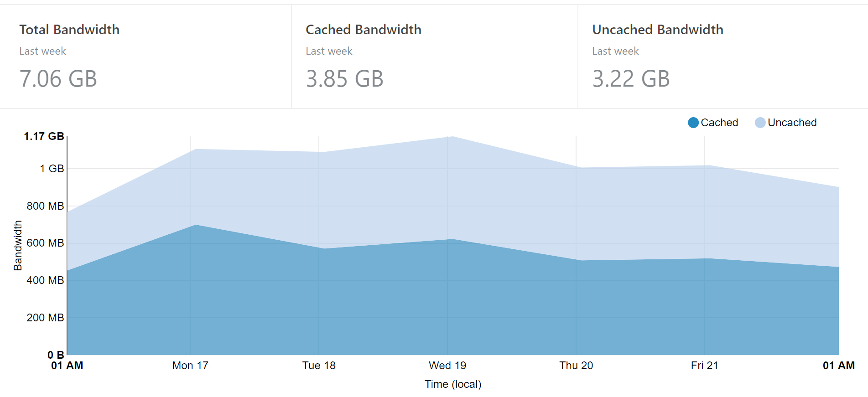Click the 3.22 GB uncached value
This screenshot has width=868, height=397.
[631, 79]
